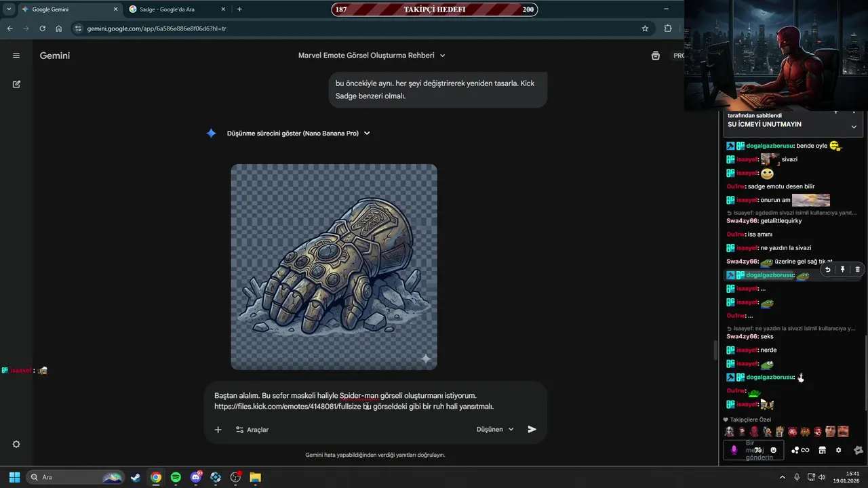Open the 'Düşünen' model selector dropdown

495,429
